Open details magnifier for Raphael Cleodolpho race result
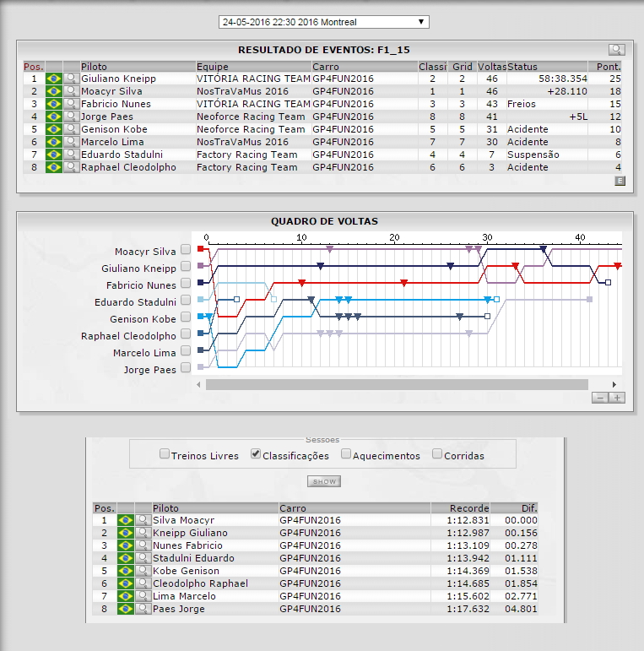This screenshot has width=644, height=651. 71,167
